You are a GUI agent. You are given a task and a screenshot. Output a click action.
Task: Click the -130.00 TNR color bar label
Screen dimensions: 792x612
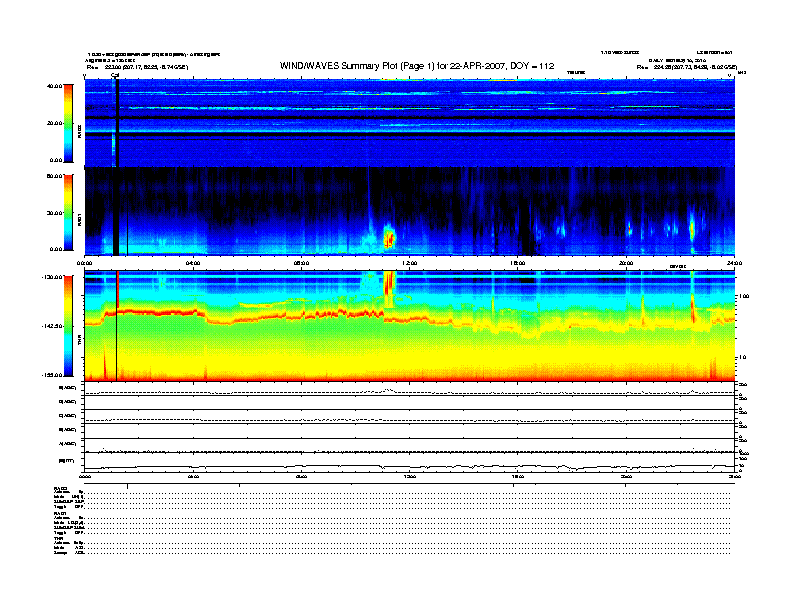pos(52,277)
